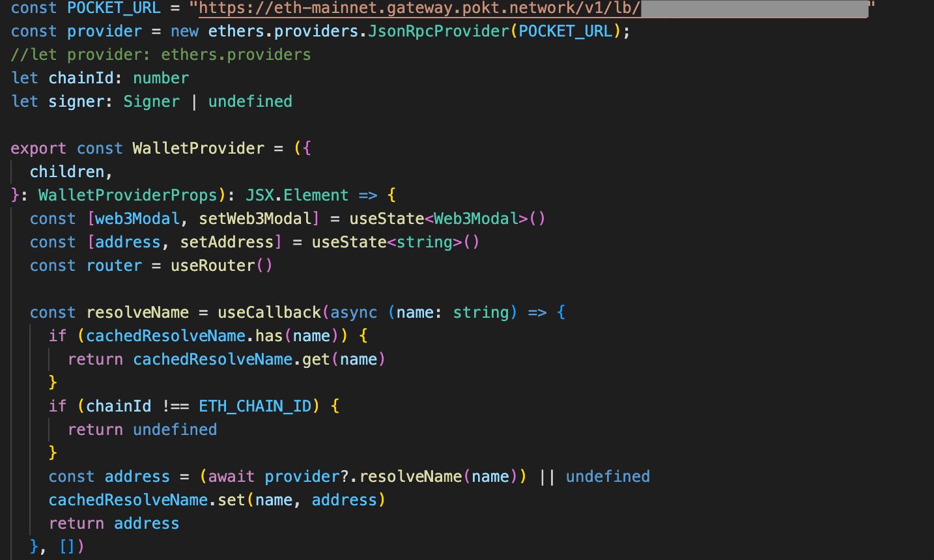Click 'resolveName' in the const declaration

[x=137, y=313]
